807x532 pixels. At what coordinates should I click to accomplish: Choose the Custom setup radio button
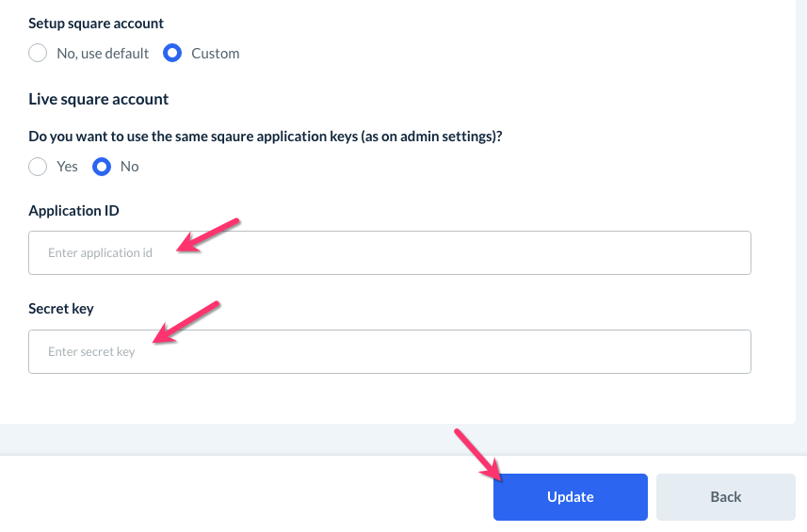tap(172, 54)
